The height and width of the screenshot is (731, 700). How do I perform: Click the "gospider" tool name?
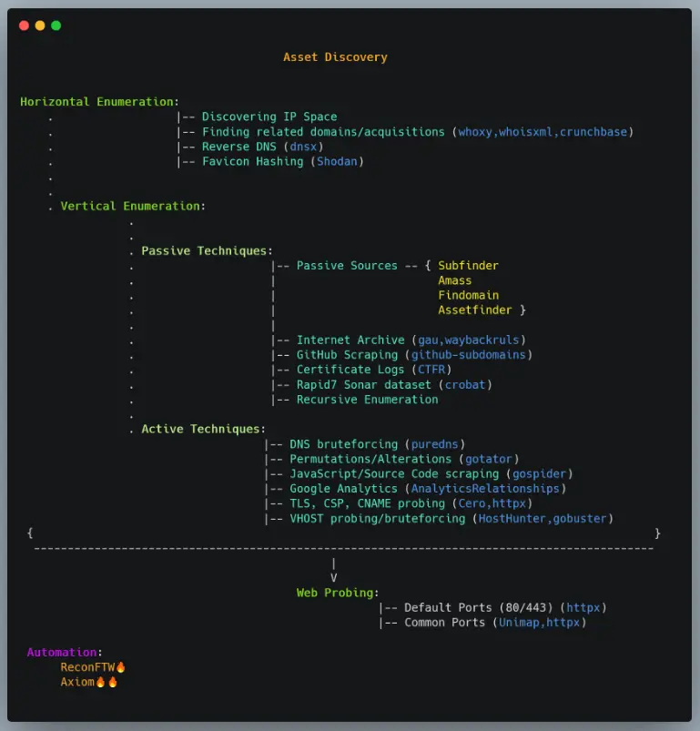(539, 474)
